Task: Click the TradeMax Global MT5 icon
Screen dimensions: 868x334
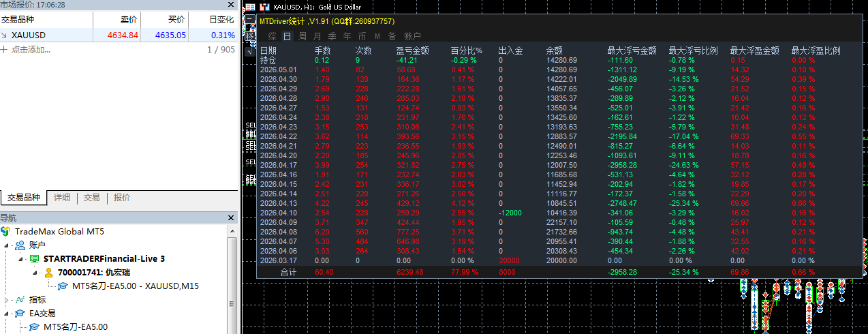Action: tap(6, 232)
